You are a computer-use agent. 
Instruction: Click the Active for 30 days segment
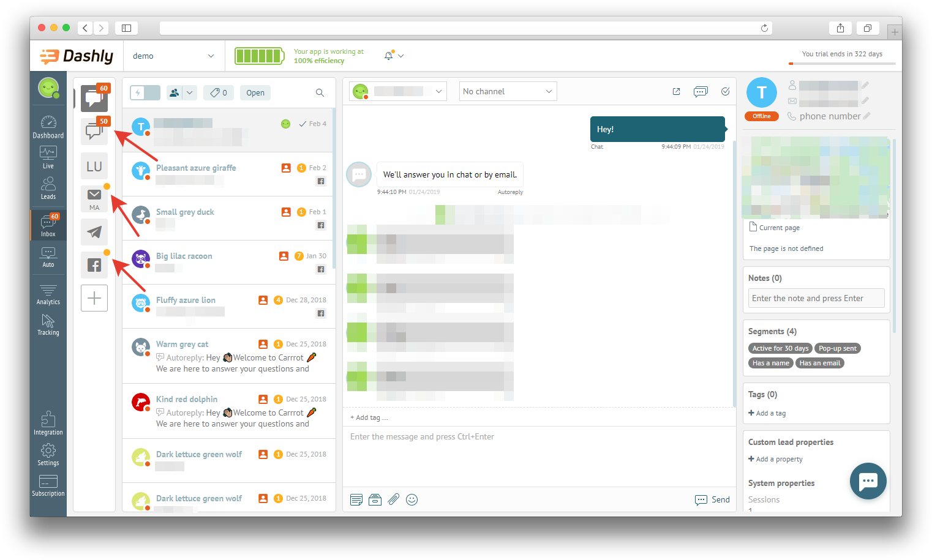pyautogui.click(x=780, y=348)
